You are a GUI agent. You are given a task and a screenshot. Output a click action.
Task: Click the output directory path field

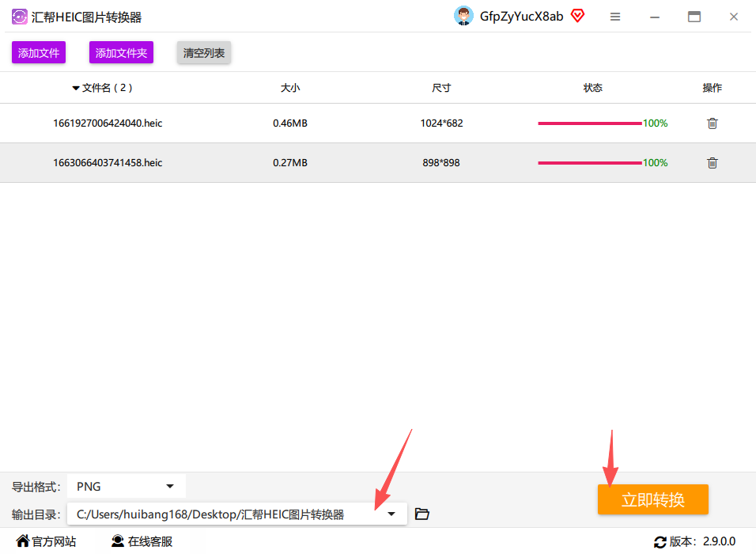(x=237, y=514)
